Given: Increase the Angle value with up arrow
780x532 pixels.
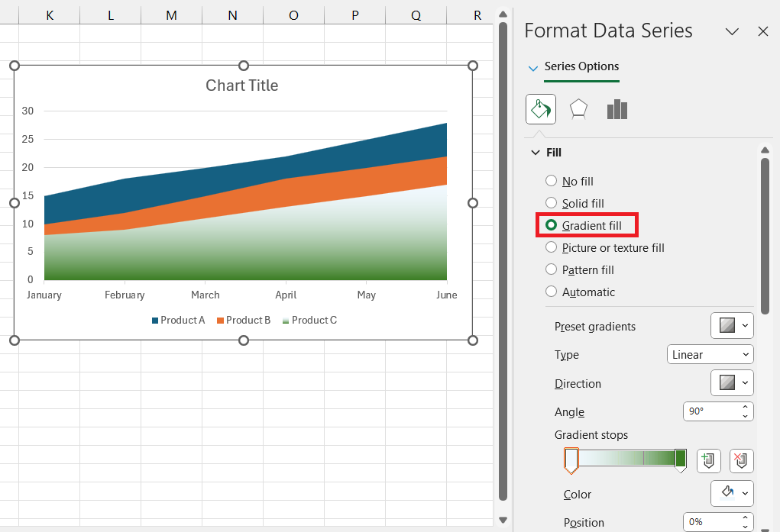Looking at the screenshot, I should 745,407.
